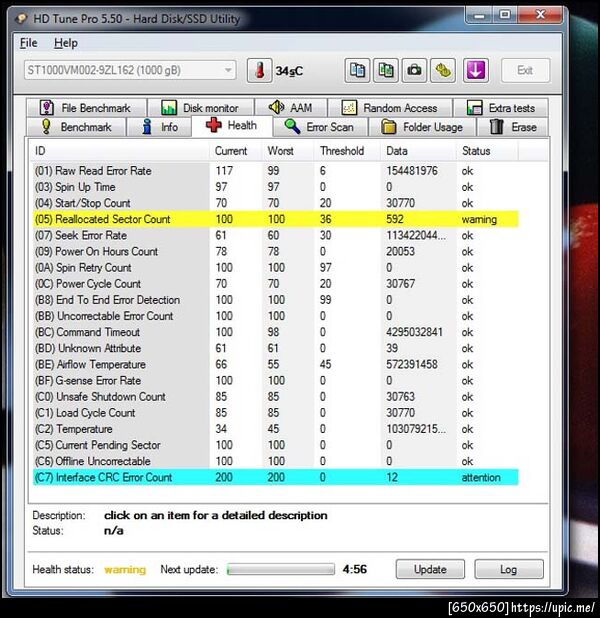Click the options gears icon

pos(443,71)
